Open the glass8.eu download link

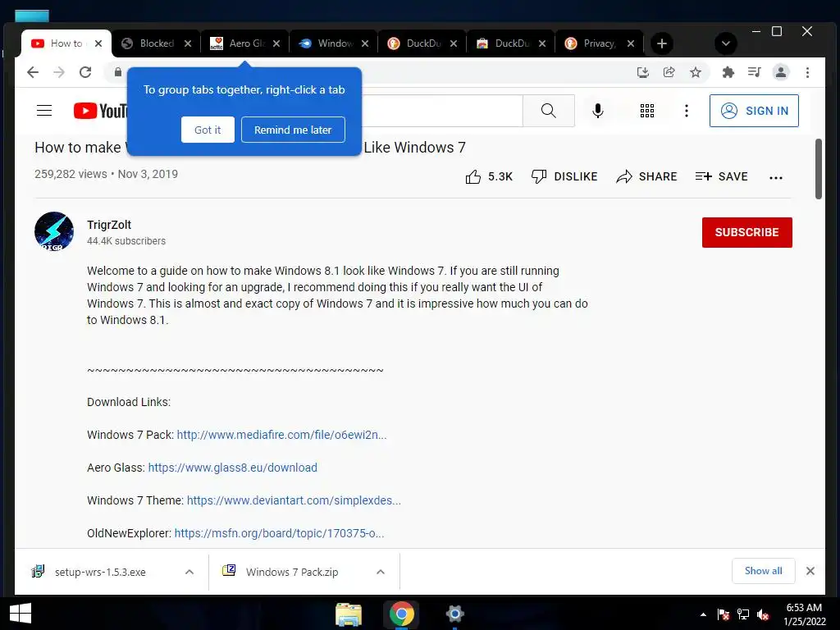point(232,468)
